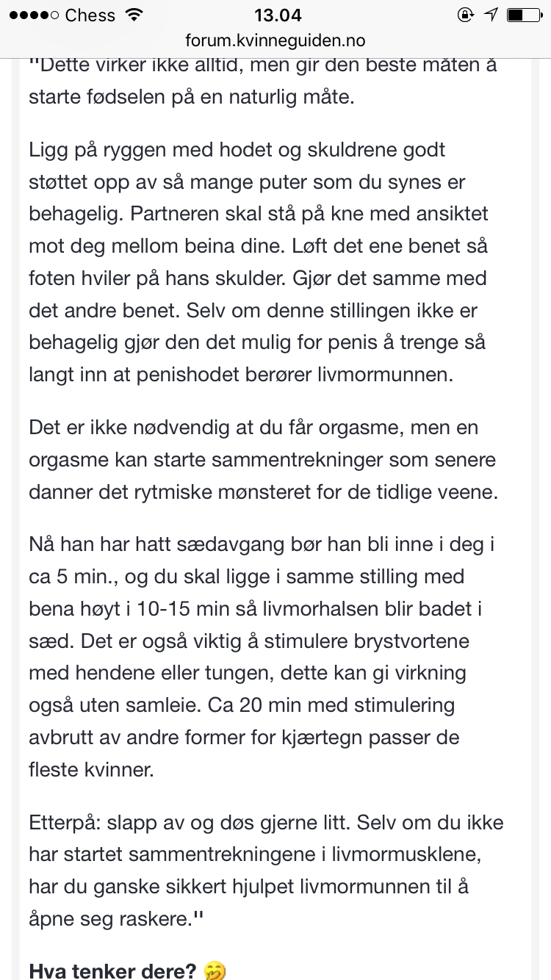Tap the location arrow icon in the status bar
The image size is (551, 980).
click(491, 15)
